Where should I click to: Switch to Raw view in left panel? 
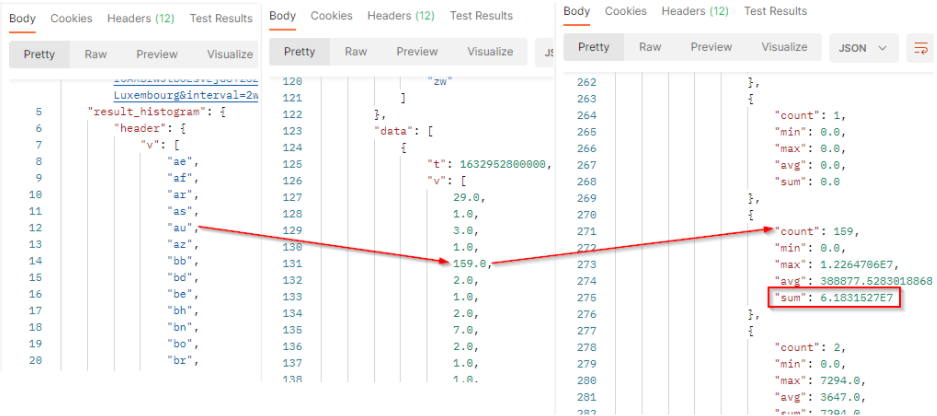point(96,54)
